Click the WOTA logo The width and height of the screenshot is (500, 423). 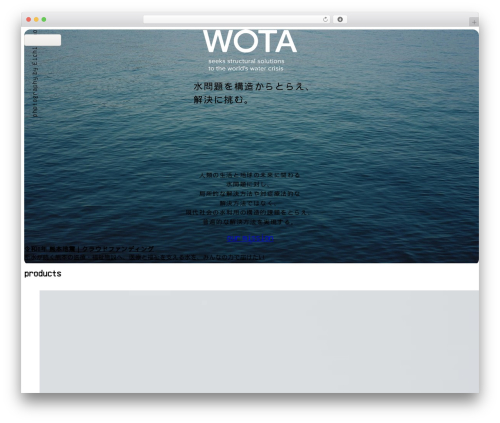(x=250, y=42)
